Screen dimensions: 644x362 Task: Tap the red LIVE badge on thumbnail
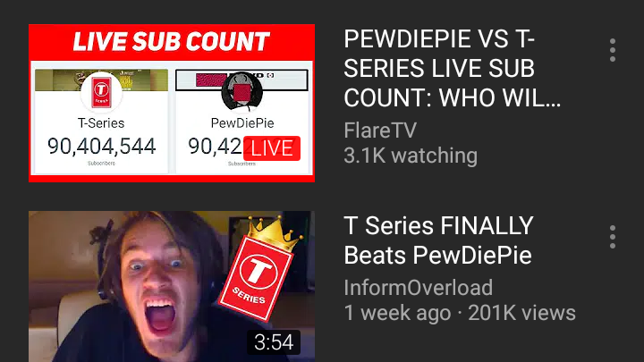coord(272,148)
